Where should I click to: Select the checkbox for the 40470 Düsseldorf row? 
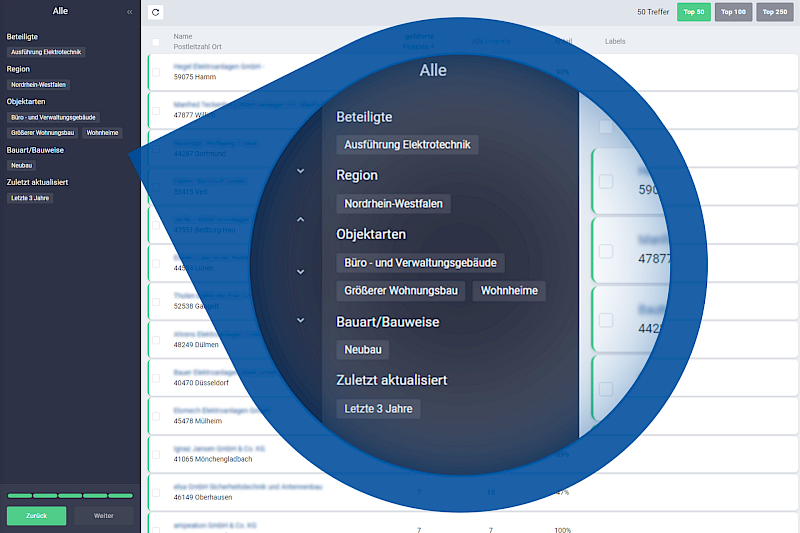click(x=156, y=376)
